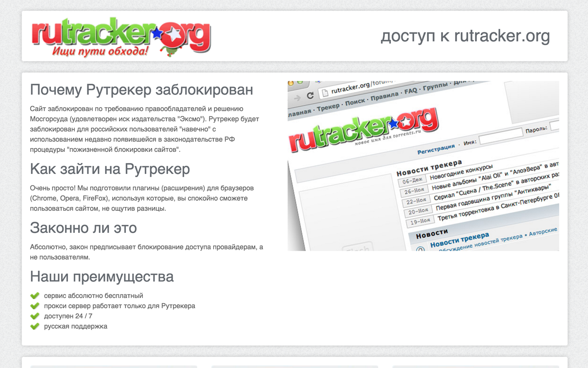The height and width of the screenshot is (368, 588).
Task: Click checkmark next to "русская поддержка"
Action: tap(34, 326)
